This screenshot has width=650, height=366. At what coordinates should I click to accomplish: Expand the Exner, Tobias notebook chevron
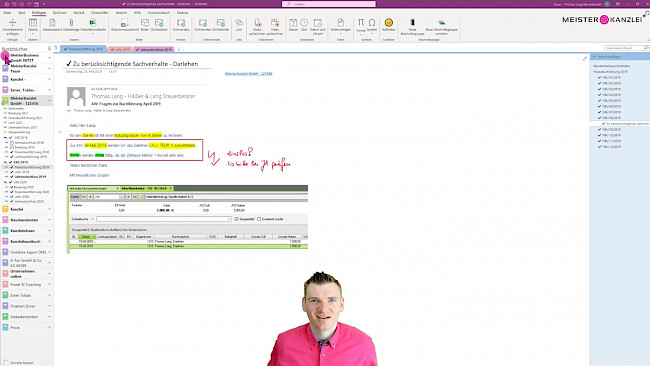[x=50, y=90]
